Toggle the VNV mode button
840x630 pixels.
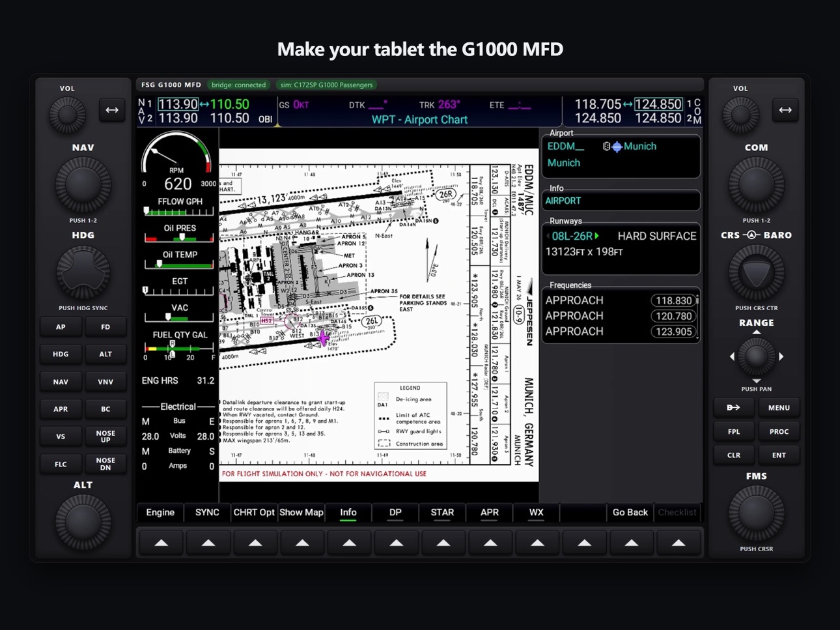[105, 382]
